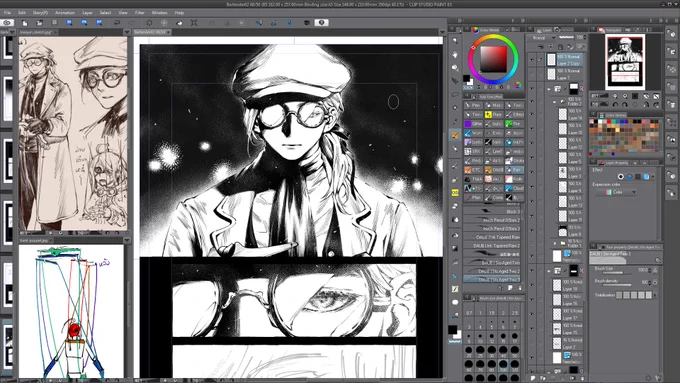Select the Eyedropper tool
The width and height of the screenshot is (680, 383).
pos(454,122)
